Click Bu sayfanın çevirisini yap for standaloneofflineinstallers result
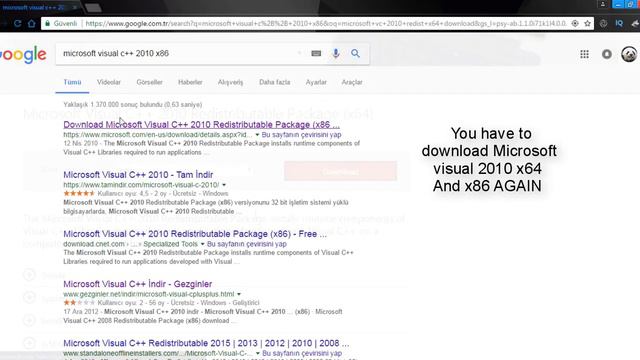 tap(302, 353)
